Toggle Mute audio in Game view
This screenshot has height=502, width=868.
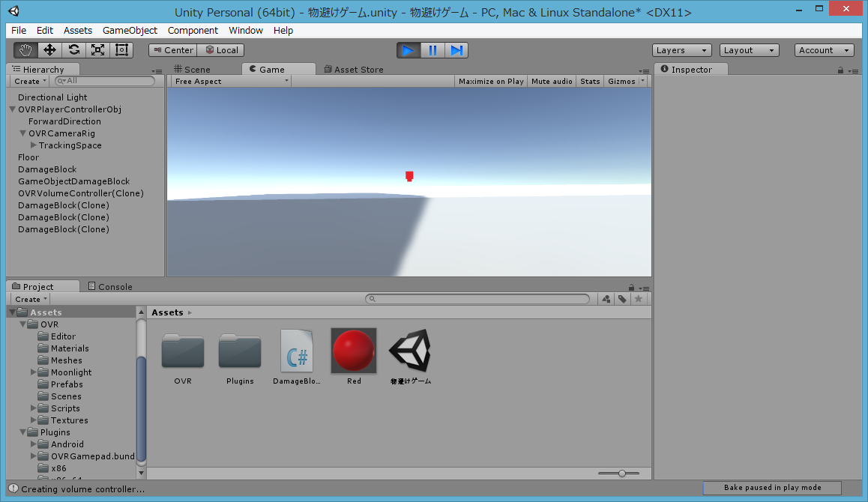tap(552, 82)
